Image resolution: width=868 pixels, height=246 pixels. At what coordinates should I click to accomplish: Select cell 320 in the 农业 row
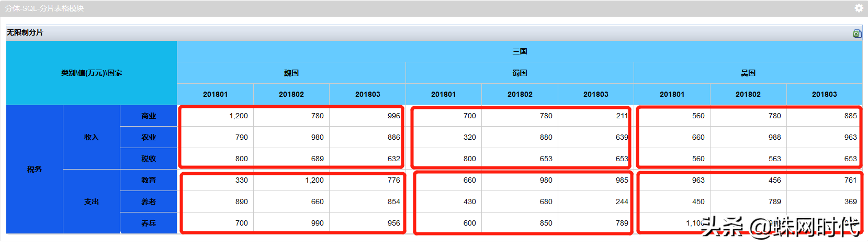point(444,137)
